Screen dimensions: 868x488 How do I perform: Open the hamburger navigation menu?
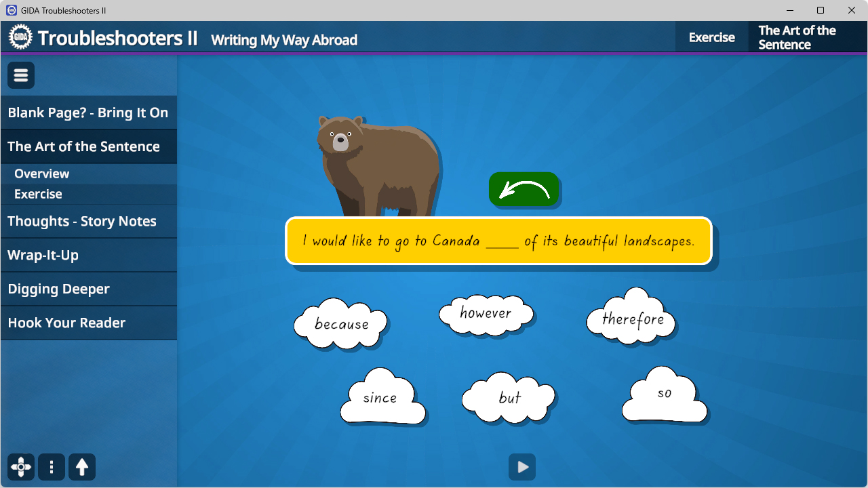tap(20, 75)
